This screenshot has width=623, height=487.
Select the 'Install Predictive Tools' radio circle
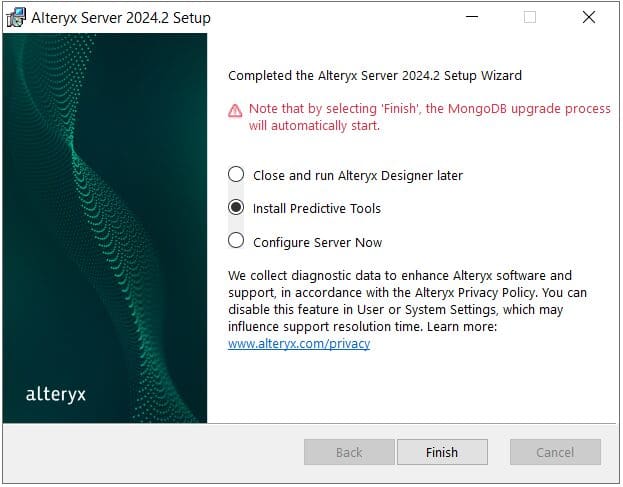tap(236, 208)
